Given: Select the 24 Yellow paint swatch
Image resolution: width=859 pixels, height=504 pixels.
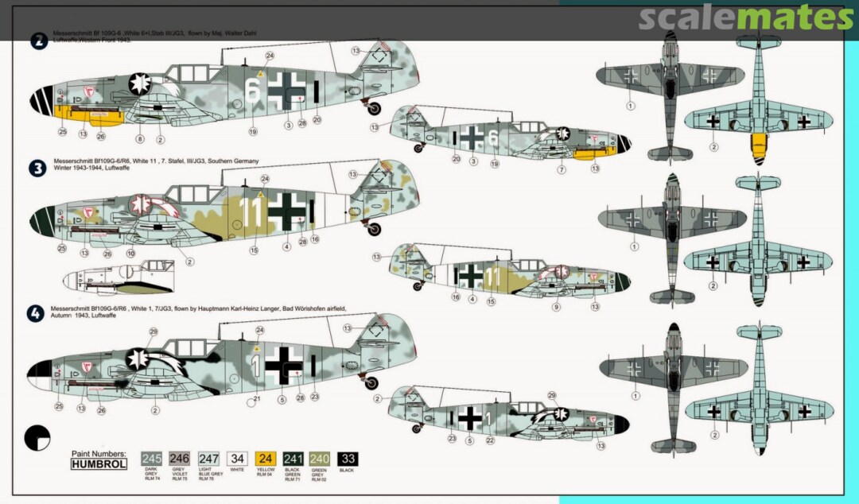Looking at the screenshot, I should click(x=266, y=459).
